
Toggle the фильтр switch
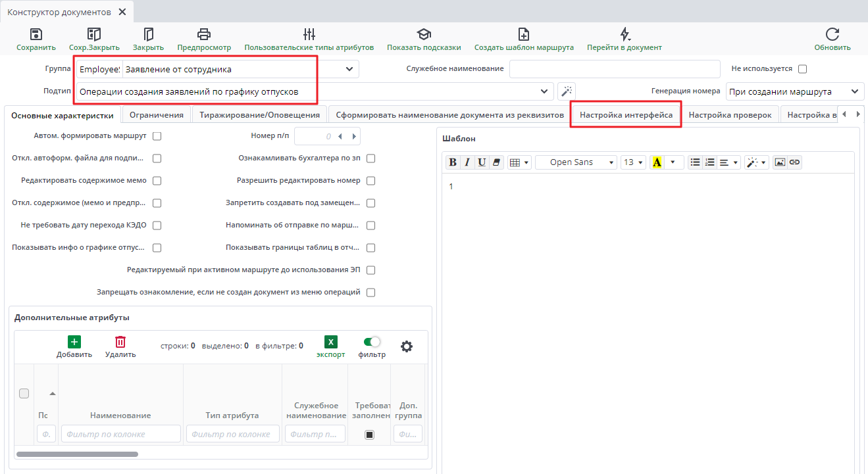click(372, 342)
